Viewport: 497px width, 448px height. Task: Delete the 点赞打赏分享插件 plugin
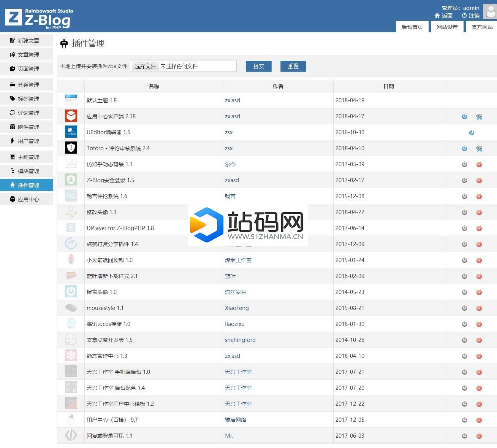pyautogui.click(x=479, y=245)
